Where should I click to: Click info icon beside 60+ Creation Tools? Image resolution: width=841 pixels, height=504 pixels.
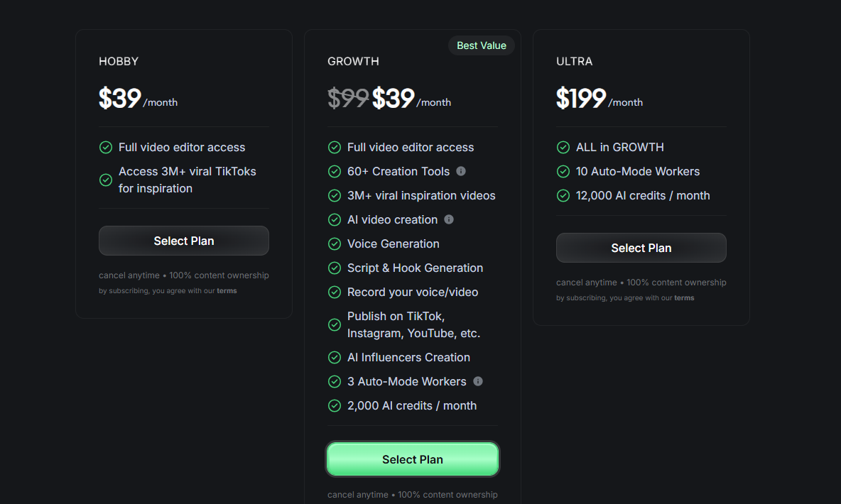(x=461, y=171)
